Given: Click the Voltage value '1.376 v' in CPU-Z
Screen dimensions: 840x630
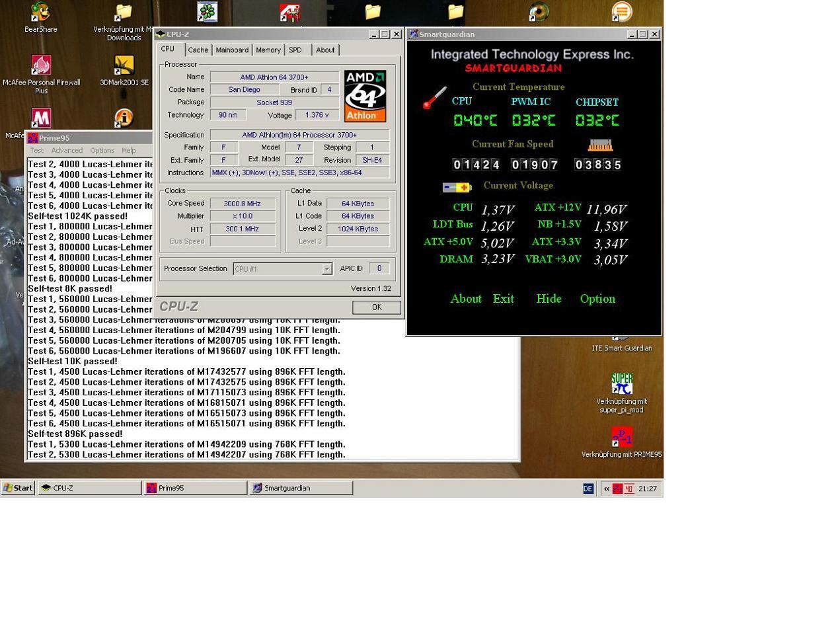Looking at the screenshot, I should click(317, 115).
